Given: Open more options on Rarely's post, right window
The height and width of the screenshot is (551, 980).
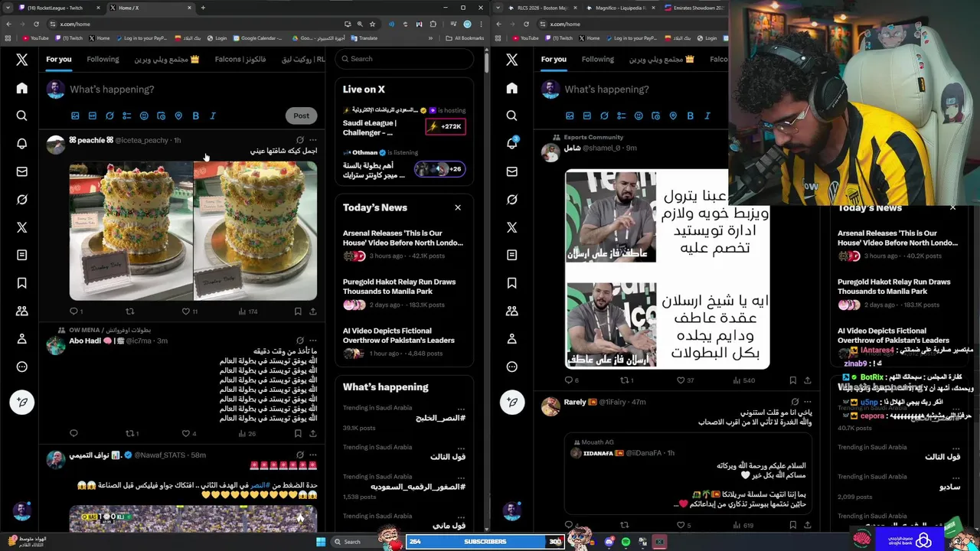Looking at the screenshot, I should click(x=807, y=402).
